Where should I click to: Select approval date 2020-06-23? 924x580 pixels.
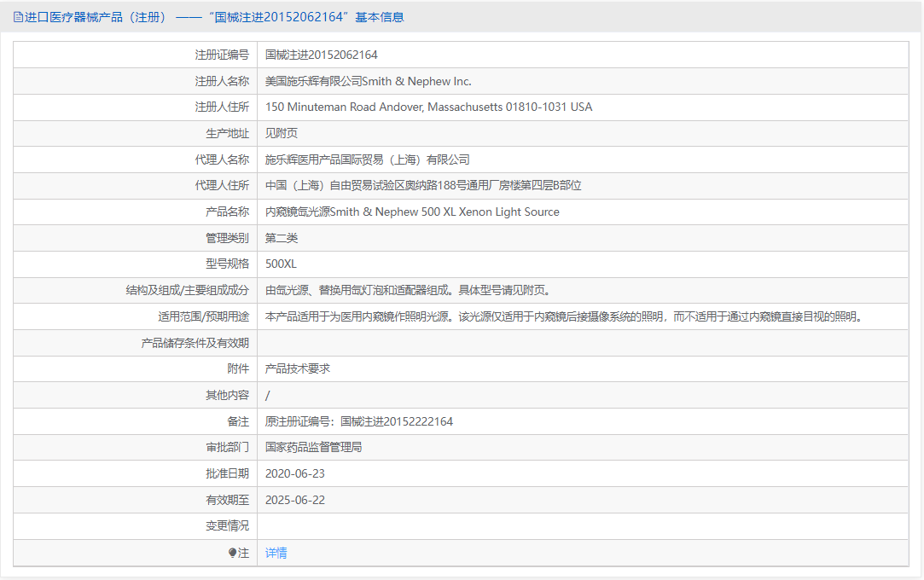pyautogui.click(x=294, y=474)
